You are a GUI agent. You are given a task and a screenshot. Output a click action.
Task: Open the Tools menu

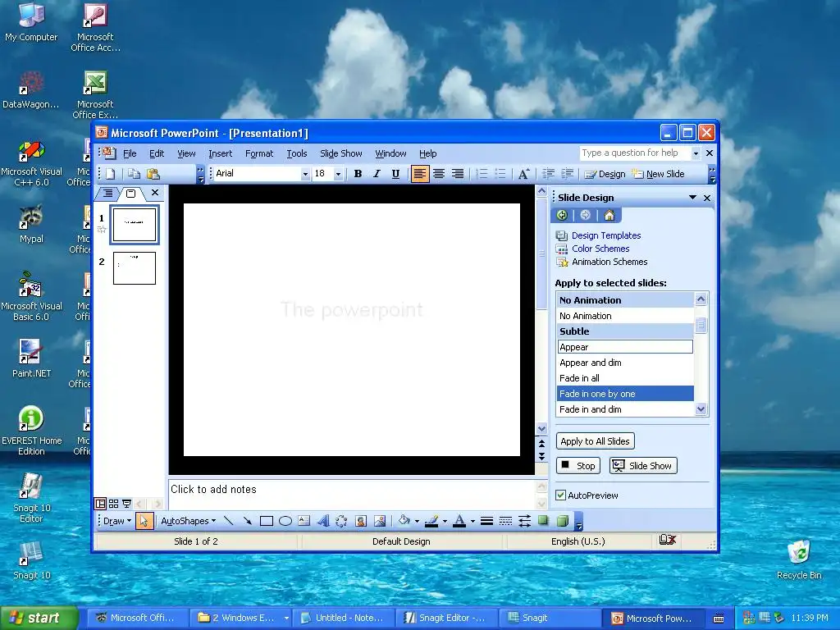point(297,153)
